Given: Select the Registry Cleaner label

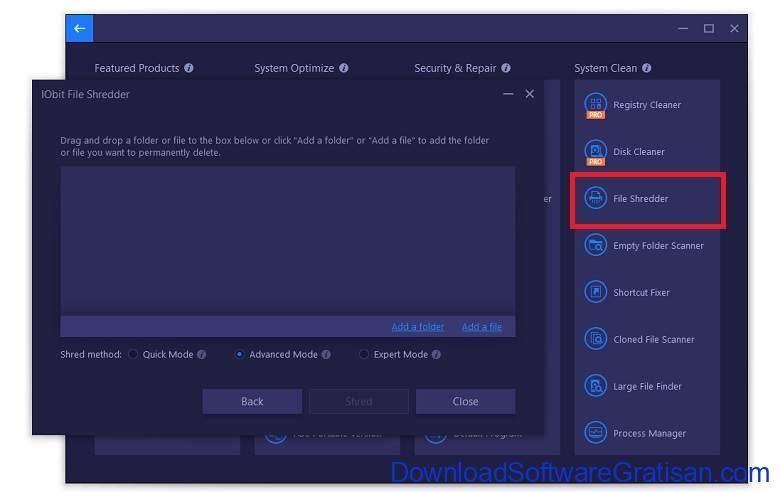Looking at the screenshot, I should pyautogui.click(x=647, y=104).
